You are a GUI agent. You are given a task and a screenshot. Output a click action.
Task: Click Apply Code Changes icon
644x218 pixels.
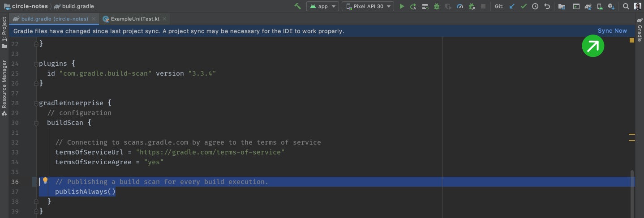(x=425, y=6)
